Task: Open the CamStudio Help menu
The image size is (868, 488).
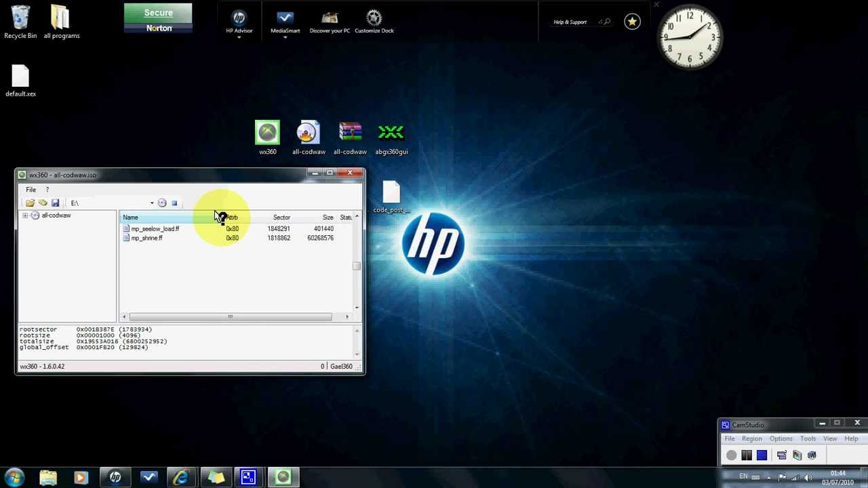Action: click(x=851, y=439)
